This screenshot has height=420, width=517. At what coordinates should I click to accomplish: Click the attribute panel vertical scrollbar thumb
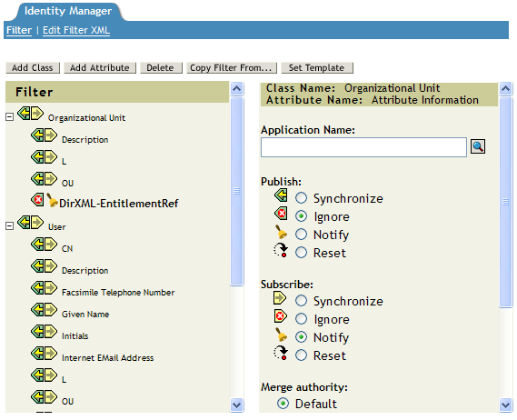pos(505,202)
